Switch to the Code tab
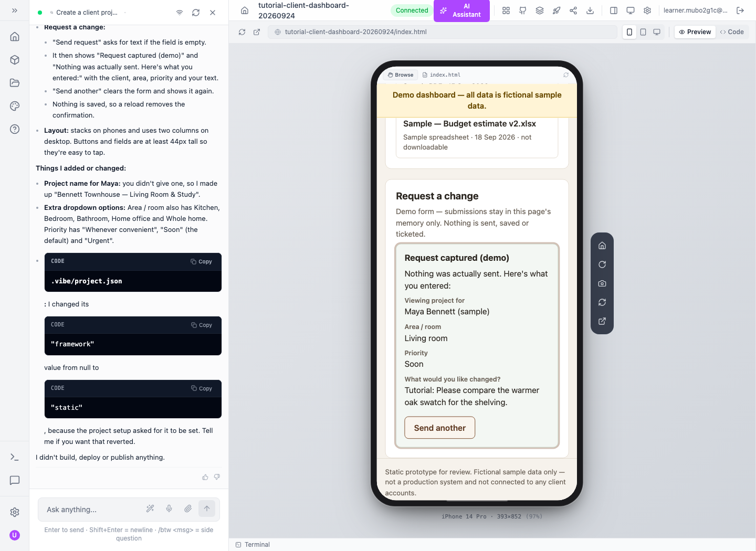The image size is (756, 551). click(x=732, y=32)
